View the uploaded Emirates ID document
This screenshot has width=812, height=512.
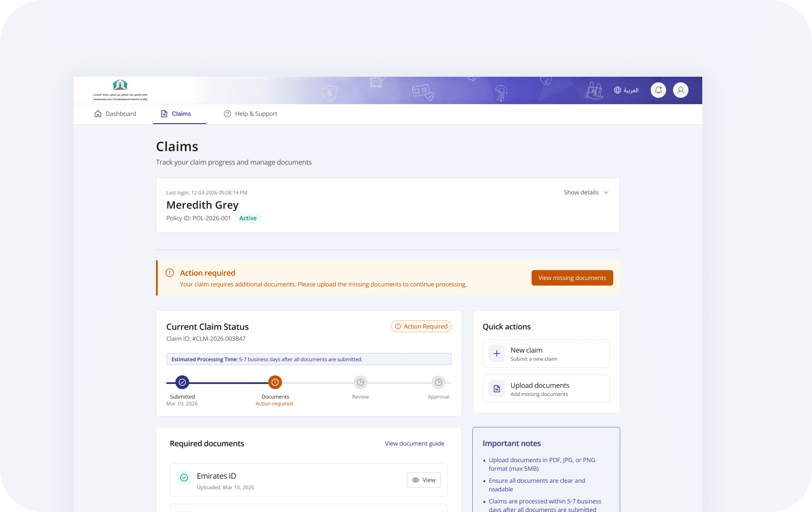coord(424,480)
